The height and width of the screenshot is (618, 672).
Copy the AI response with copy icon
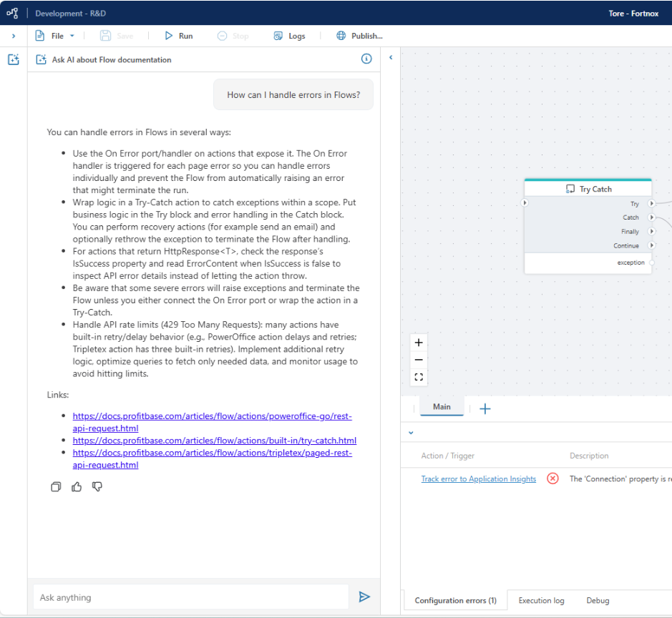[57, 487]
